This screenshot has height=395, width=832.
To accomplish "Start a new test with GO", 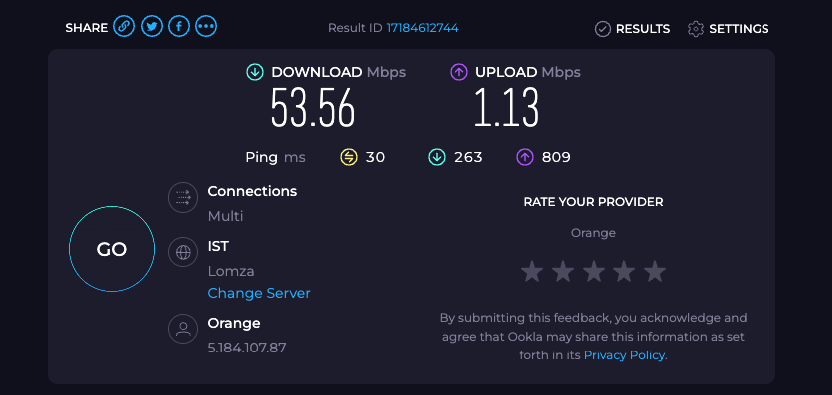I will (112, 249).
